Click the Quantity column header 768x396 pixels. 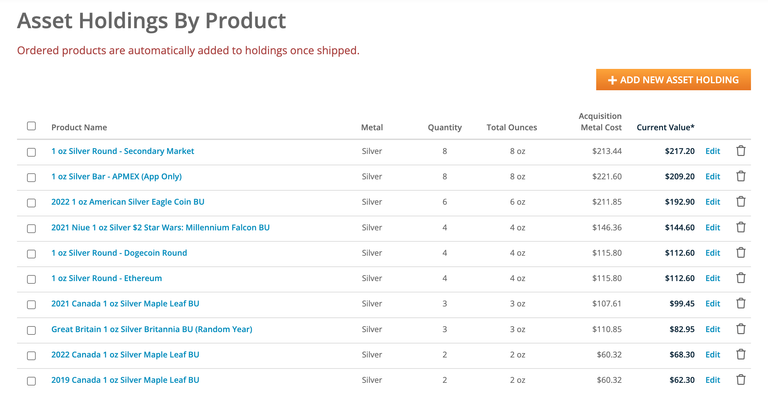click(x=444, y=127)
